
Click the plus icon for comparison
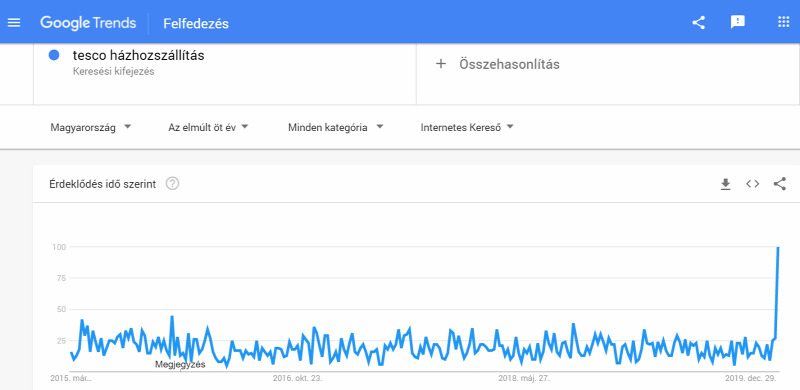click(x=441, y=64)
